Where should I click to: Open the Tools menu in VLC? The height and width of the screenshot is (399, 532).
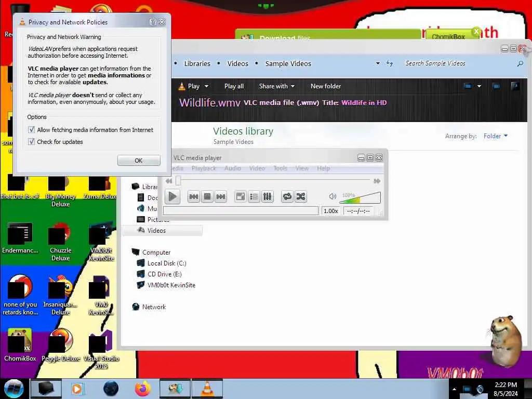click(280, 168)
